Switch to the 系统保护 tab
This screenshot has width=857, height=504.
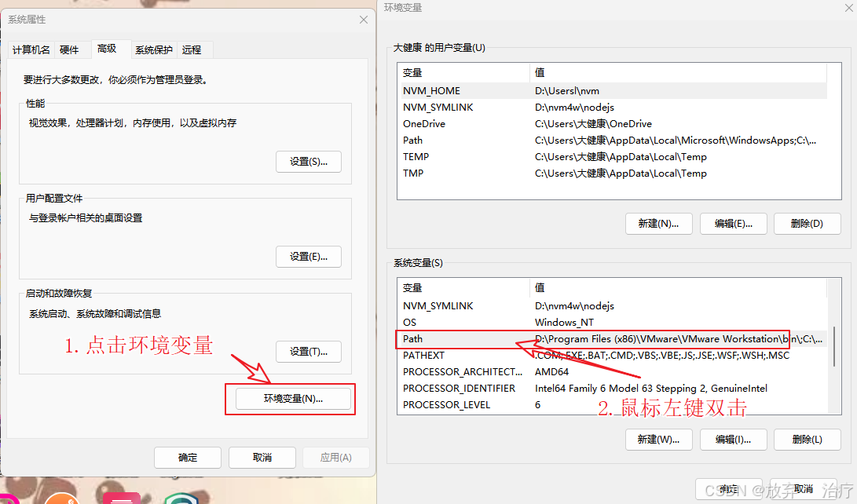[152, 49]
